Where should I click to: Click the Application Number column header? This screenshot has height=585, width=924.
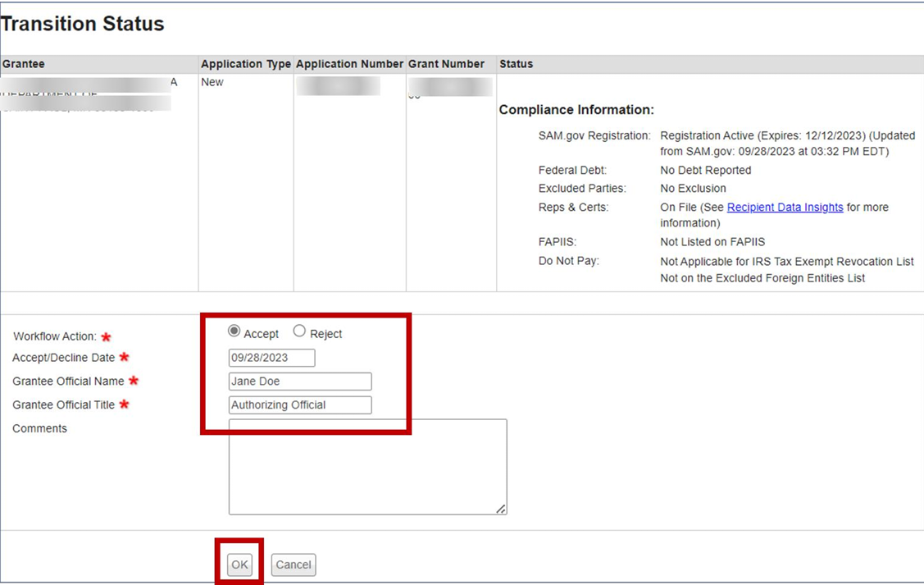pyautogui.click(x=349, y=64)
